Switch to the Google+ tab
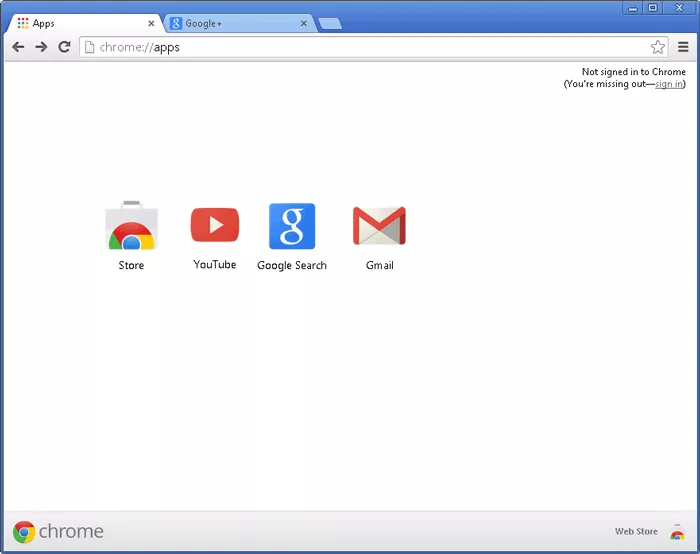Viewport: 700px width, 554px height. click(x=239, y=23)
